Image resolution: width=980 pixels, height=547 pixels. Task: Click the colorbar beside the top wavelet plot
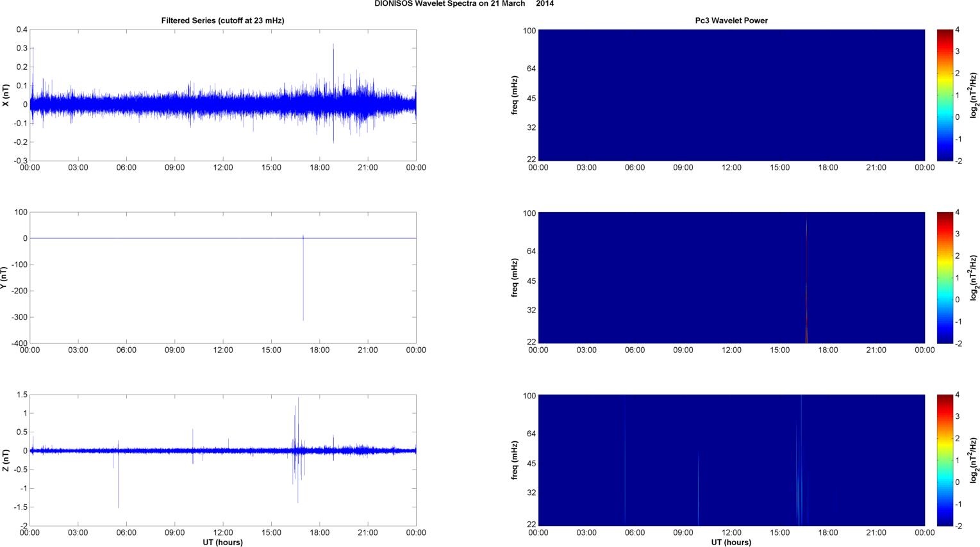pos(945,95)
